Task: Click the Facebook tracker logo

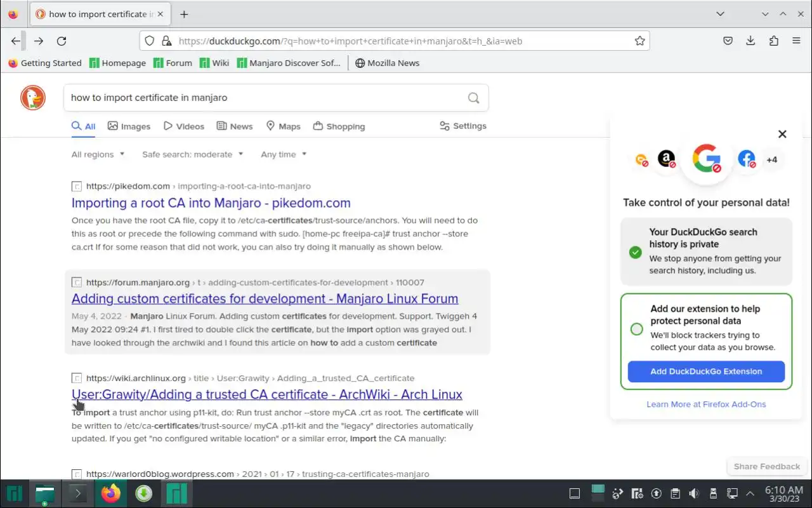Action: pyautogui.click(x=747, y=159)
